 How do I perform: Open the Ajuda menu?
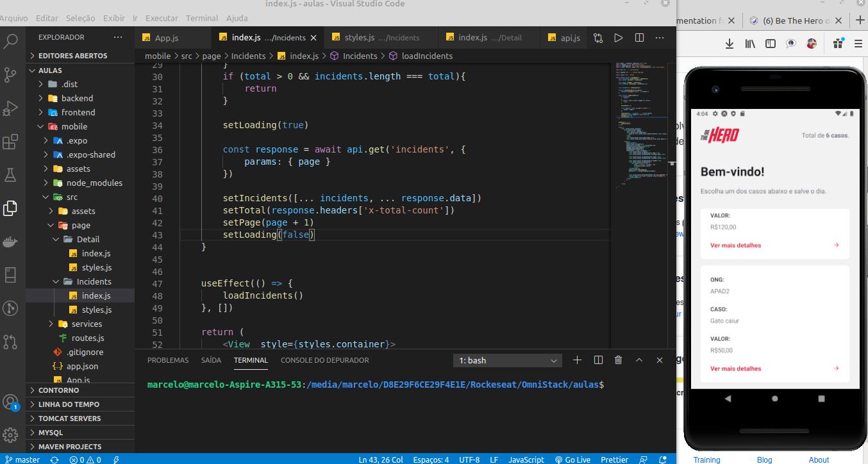237,18
